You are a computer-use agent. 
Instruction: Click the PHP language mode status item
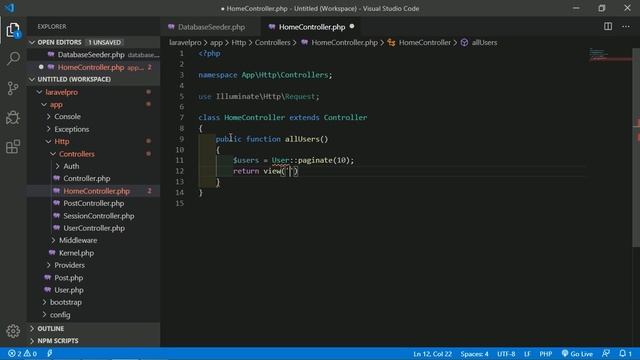coord(545,354)
